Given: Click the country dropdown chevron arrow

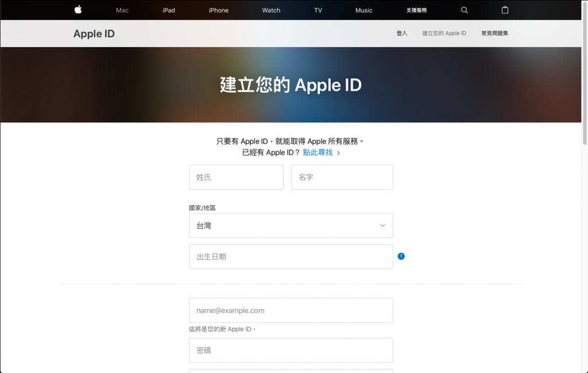Looking at the screenshot, I should coord(382,225).
